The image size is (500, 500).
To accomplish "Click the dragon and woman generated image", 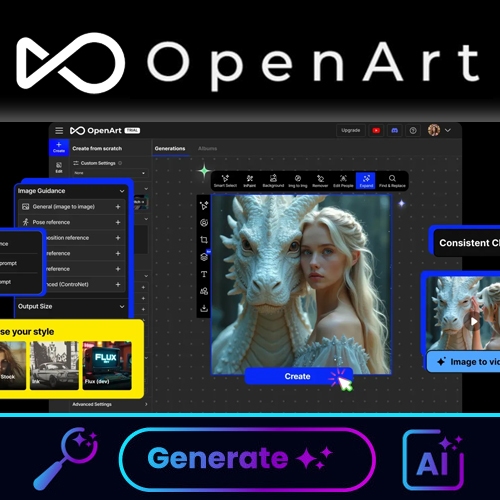I will pyautogui.click(x=301, y=284).
